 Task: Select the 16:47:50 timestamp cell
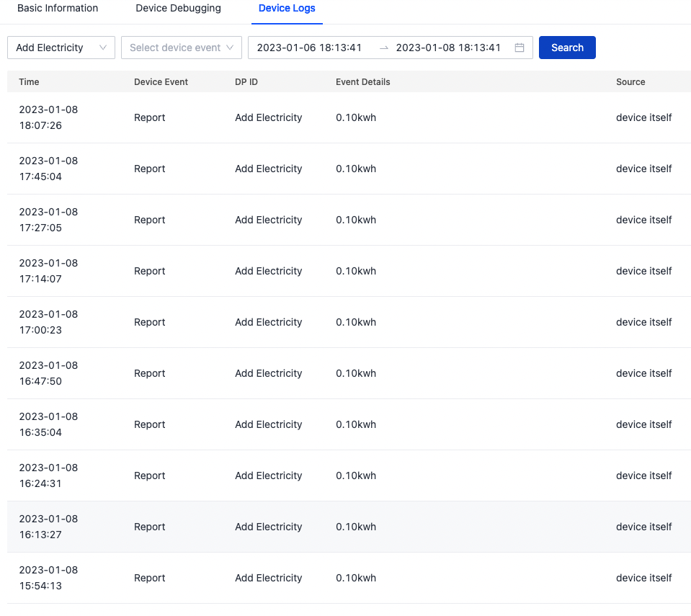48,373
